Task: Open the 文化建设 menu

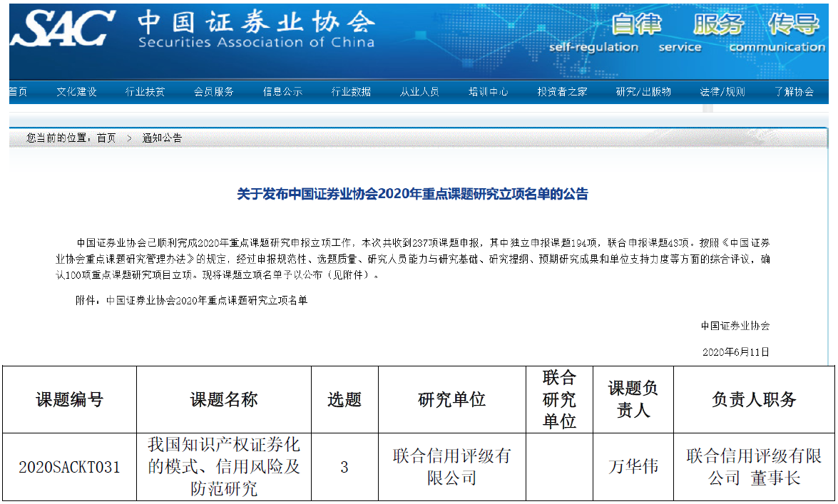Action: pos(76,92)
